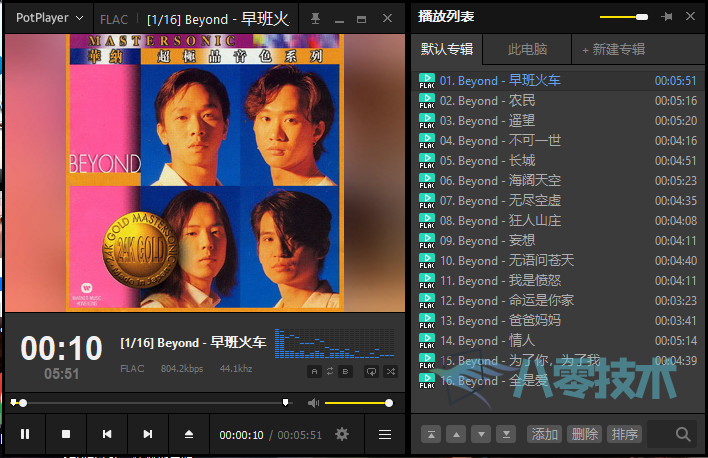This screenshot has height=458, width=708.
Task: Click the playback seek bar
Action: pos(152,403)
